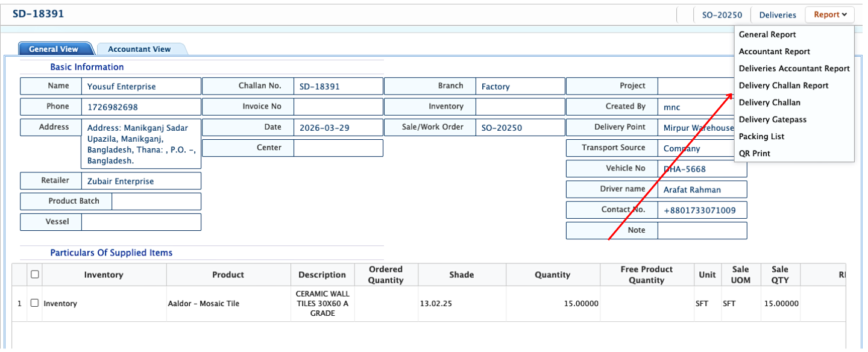Viewport: 868px width, 352px height.
Task: Click the Vessel input field
Action: coord(141,222)
